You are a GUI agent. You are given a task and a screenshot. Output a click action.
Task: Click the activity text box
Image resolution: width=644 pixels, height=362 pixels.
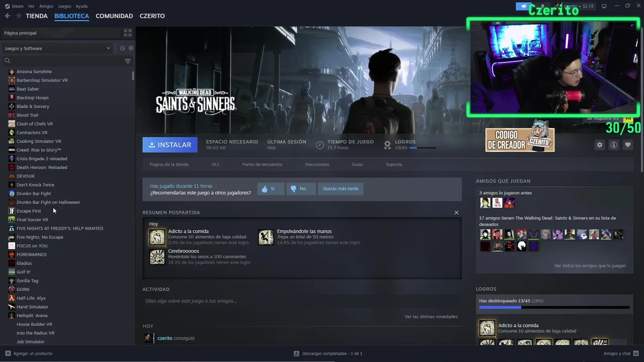302,301
